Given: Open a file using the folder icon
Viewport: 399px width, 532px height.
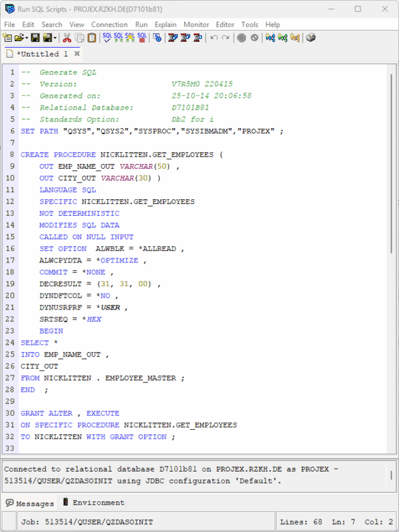Looking at the screenshot, I should click(x=19, y=38).
